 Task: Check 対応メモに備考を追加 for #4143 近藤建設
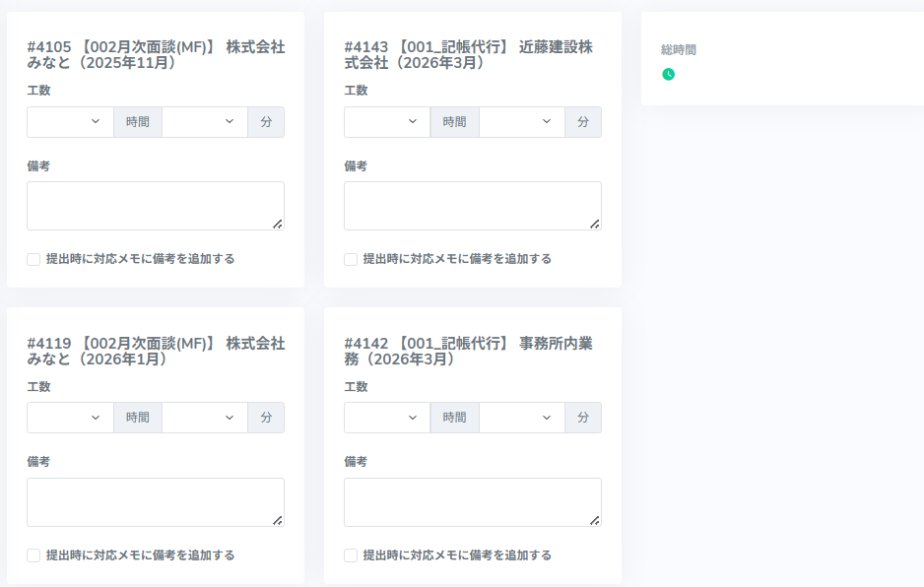[x=351, y=259]
